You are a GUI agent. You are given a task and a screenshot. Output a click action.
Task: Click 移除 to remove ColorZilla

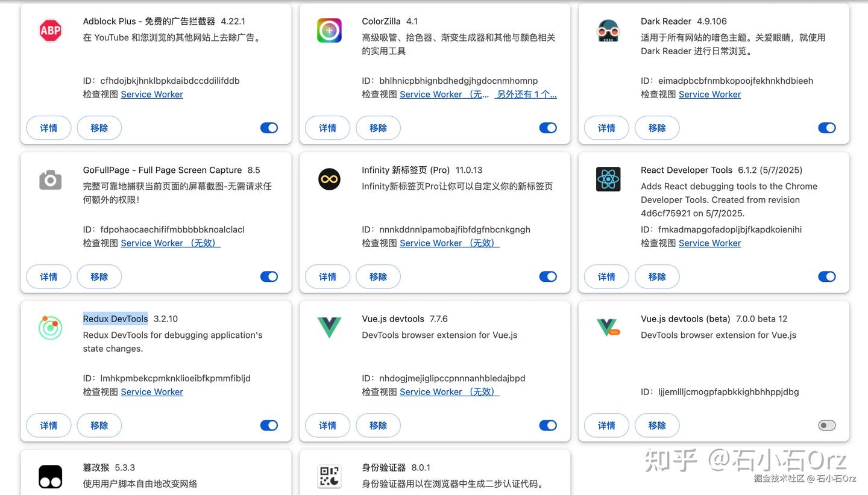point(379,128)
